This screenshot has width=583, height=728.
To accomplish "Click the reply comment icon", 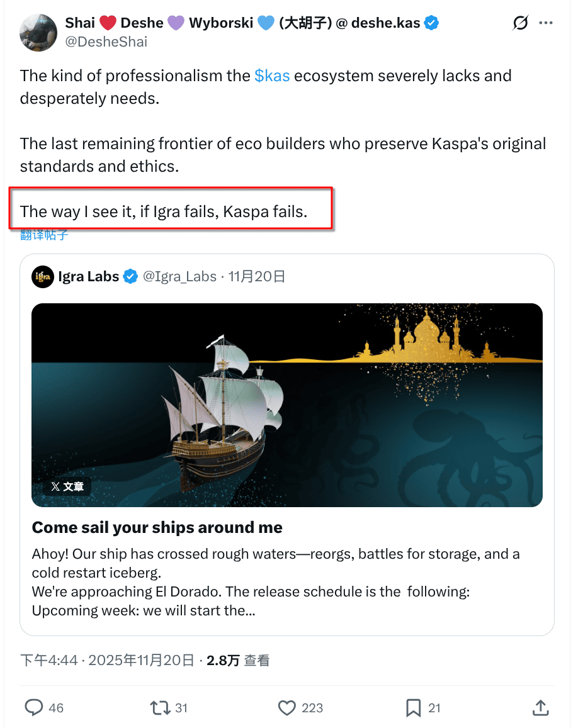I will coord(34,708).
